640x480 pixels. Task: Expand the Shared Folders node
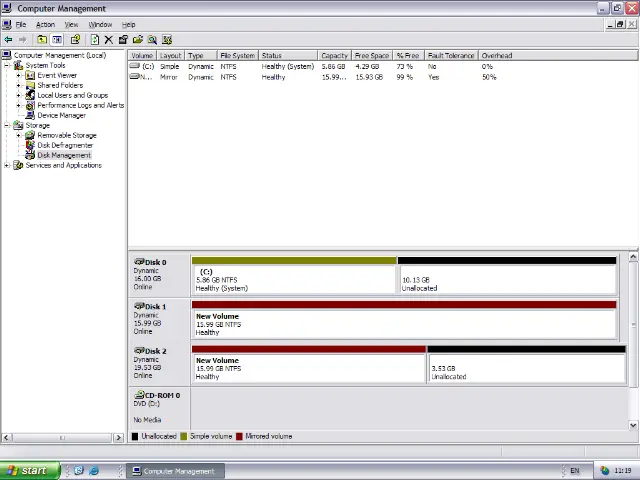pyautogui.click(x=18, y=85)
